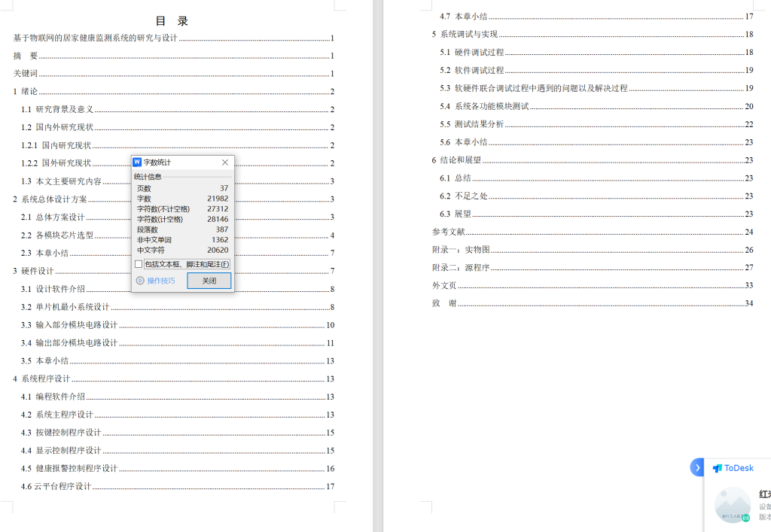Navigate to 致谢 from the table of contents
The height and width of the screenshot is (532, 771).
[446, 303]
